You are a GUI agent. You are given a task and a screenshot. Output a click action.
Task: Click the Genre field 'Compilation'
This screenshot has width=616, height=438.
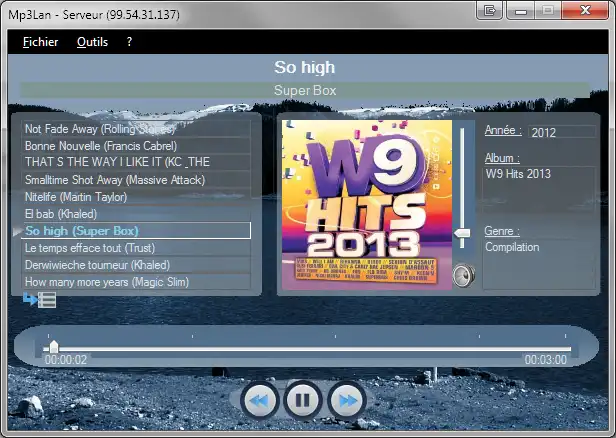(539, 264)
